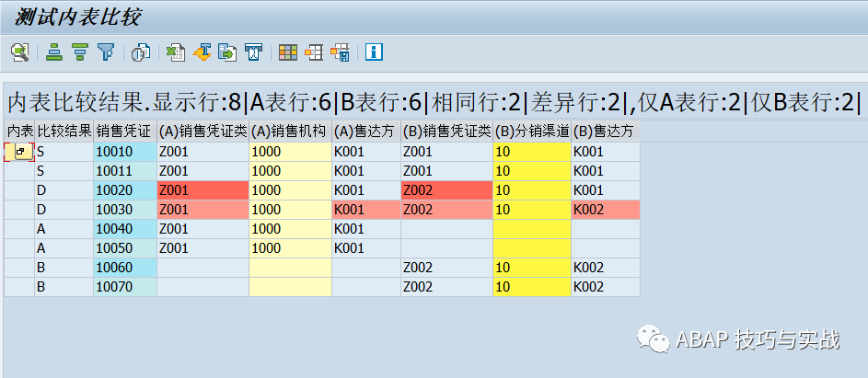Select the 内表 column header
The height and width of the screenshot is (378, 868).
click(19, 132)
